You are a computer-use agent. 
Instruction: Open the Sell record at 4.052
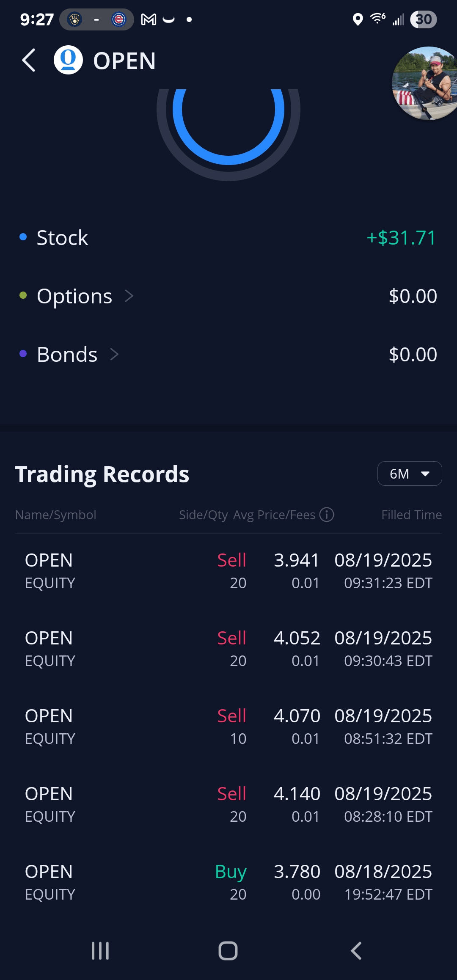pos(228,649)
